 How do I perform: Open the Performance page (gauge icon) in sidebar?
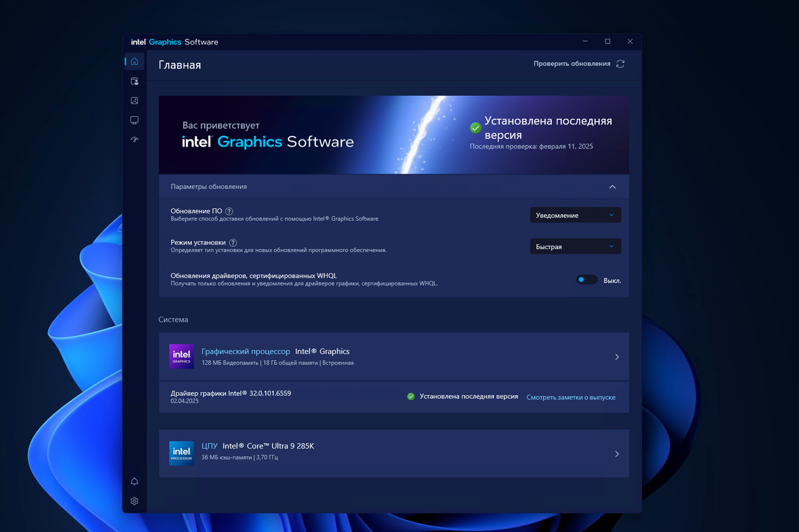(134, 140)
